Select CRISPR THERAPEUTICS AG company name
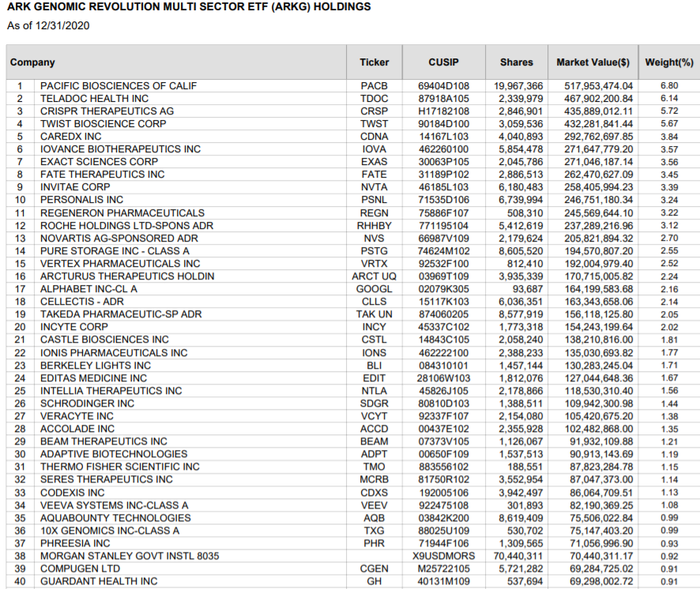 107,111
